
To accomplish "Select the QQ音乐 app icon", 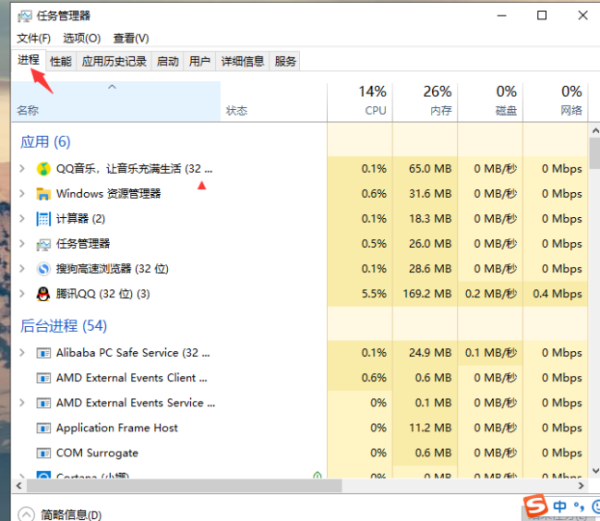I will 43,169.
